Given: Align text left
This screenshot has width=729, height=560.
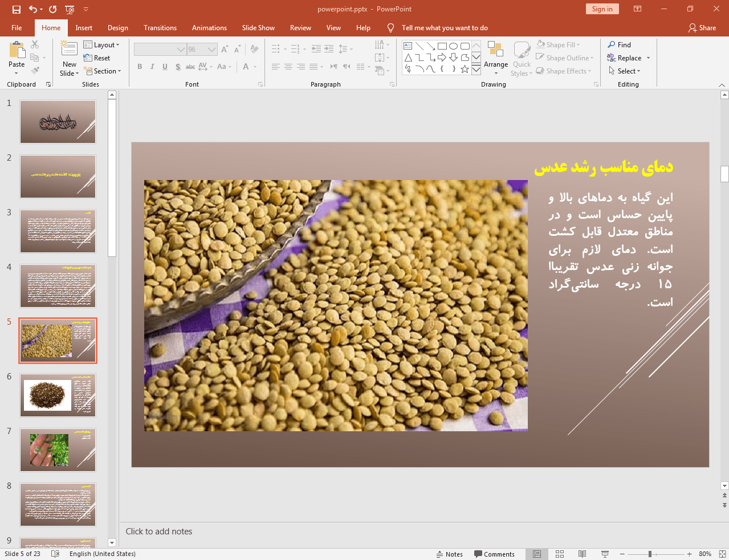Looking at the screenshot, I should pyautogui.click(x=276, y=67).
